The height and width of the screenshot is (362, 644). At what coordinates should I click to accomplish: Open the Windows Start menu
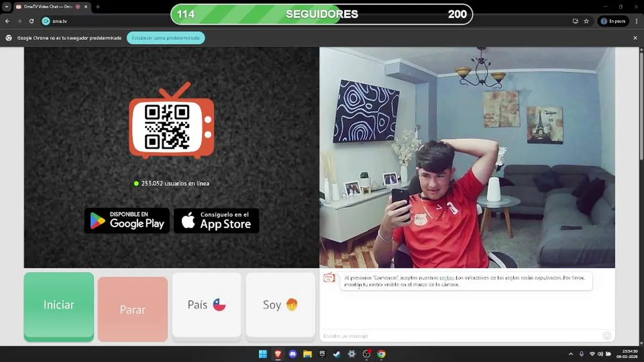pos(263,354)
